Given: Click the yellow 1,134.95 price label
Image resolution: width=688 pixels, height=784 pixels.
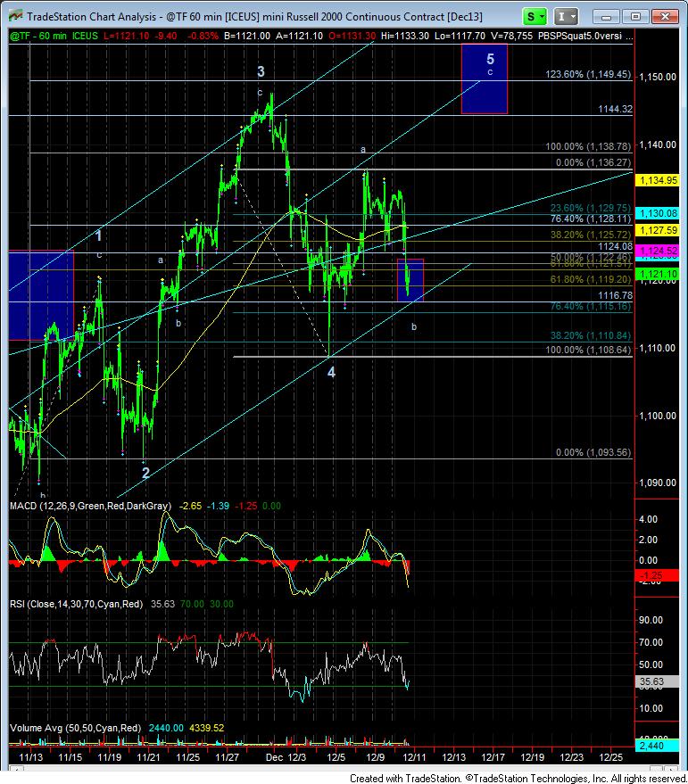Looking at the screenshot, I should point(659,180).
